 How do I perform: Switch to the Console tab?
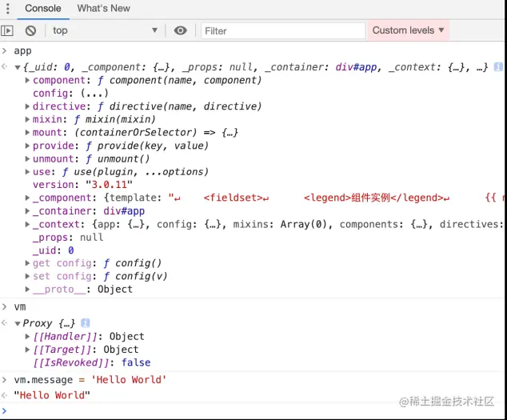click(43, 9)
